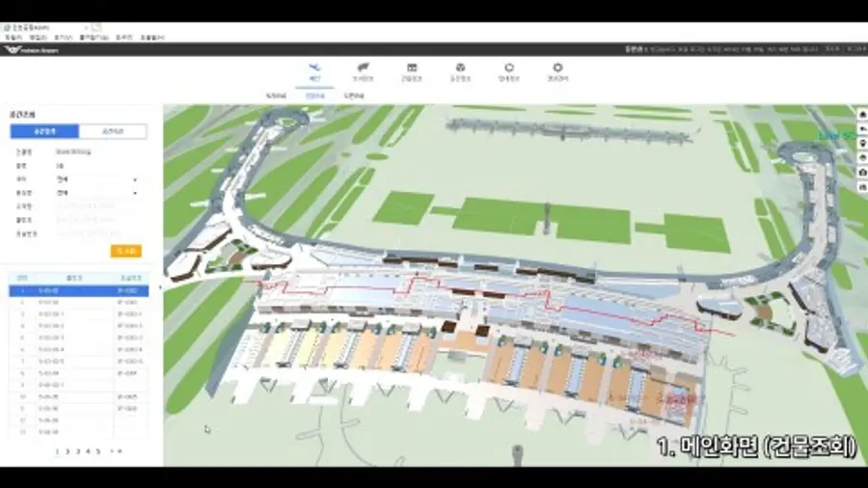Click the first empty input field below the dropdowns
The width and height of the screenshot is (868, 488).
pos(96,205)
